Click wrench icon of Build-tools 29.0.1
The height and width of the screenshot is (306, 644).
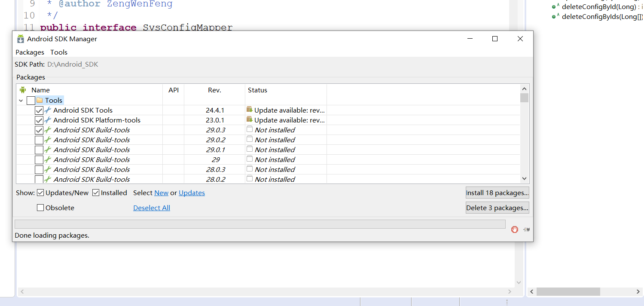(x=48, y=150)
